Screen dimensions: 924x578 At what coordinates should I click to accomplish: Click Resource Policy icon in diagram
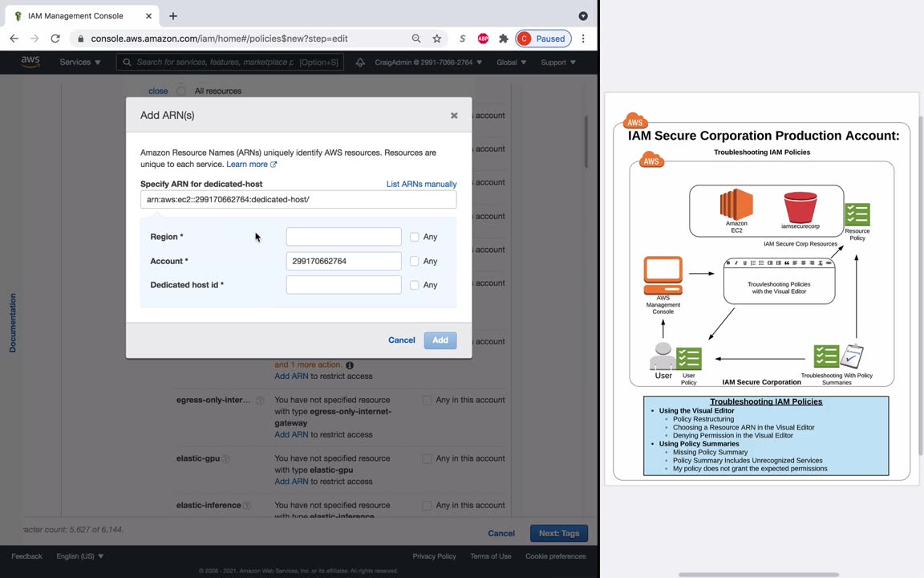[857, 214]
